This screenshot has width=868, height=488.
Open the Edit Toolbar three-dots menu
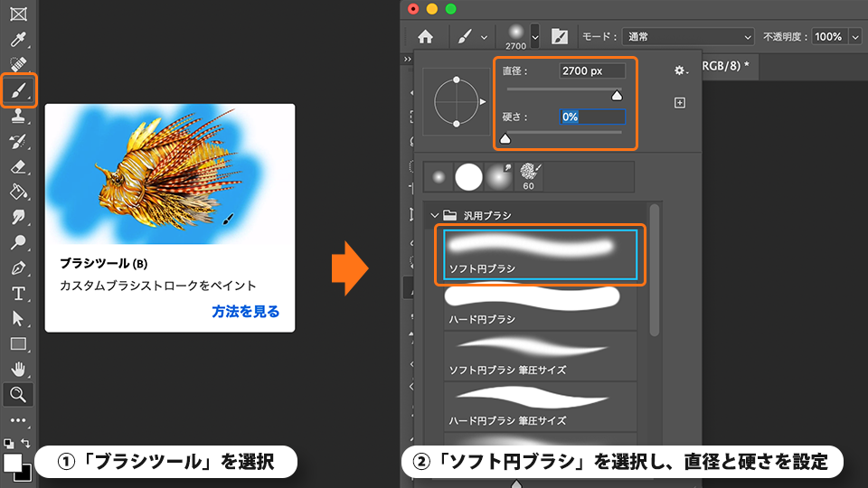[18, 420]
